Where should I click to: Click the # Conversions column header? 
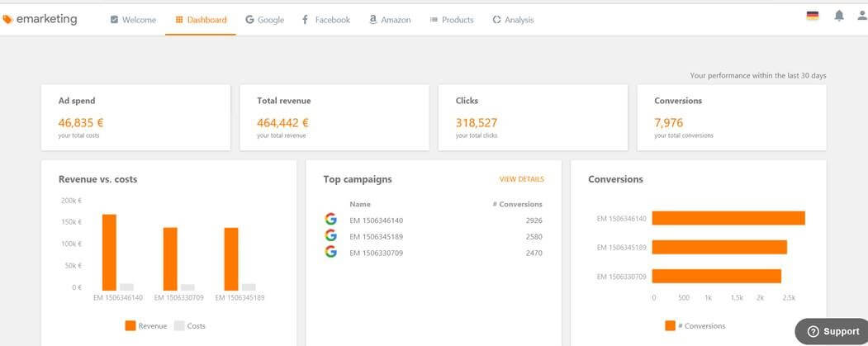(x=518, y=204)
